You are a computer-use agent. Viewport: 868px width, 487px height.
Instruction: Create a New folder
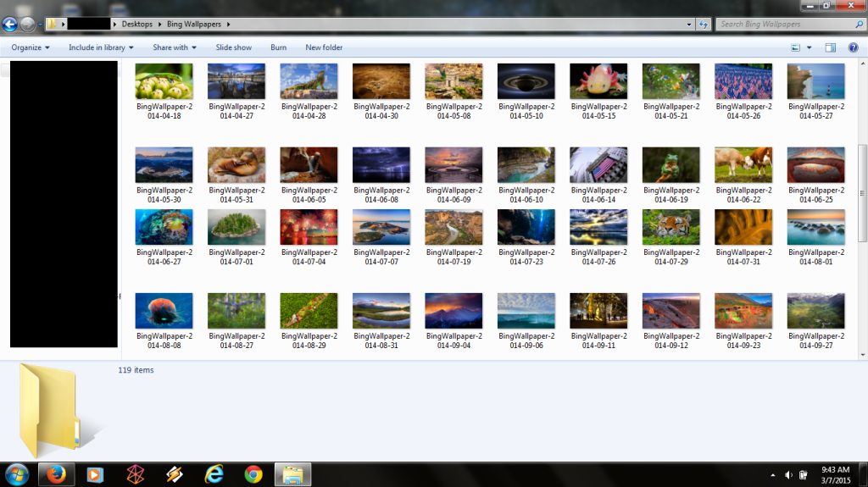click(324, 47)
